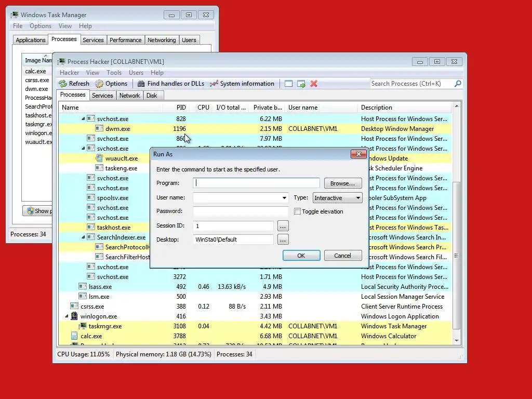Toggle the elevation checkbox

click(298, 211)
